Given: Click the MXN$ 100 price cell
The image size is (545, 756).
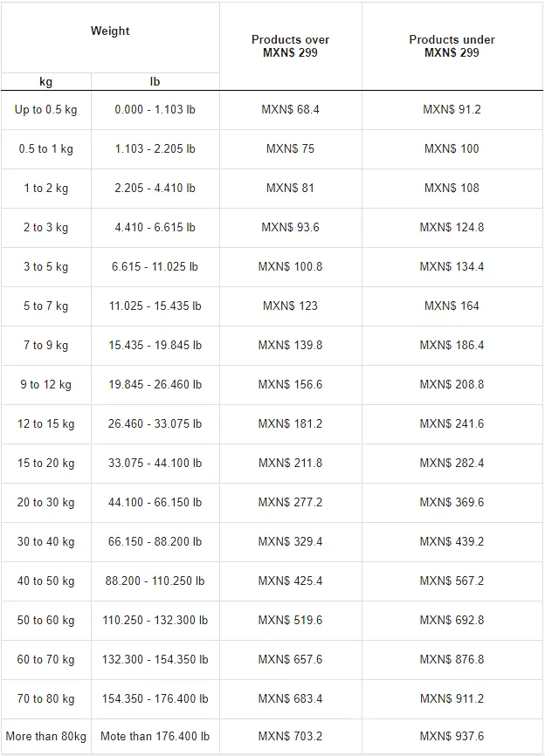Looking at the screenshot, I should tap(452, 149).
